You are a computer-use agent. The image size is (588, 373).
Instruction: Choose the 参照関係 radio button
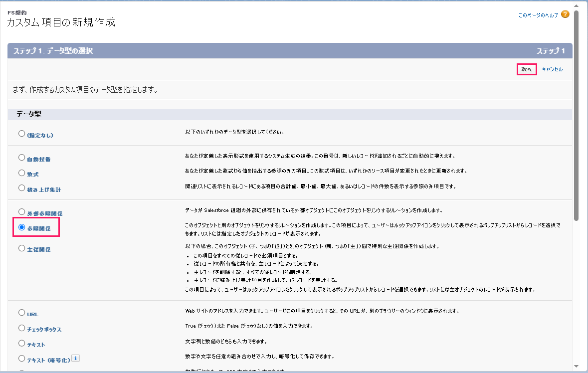point(22,227)
